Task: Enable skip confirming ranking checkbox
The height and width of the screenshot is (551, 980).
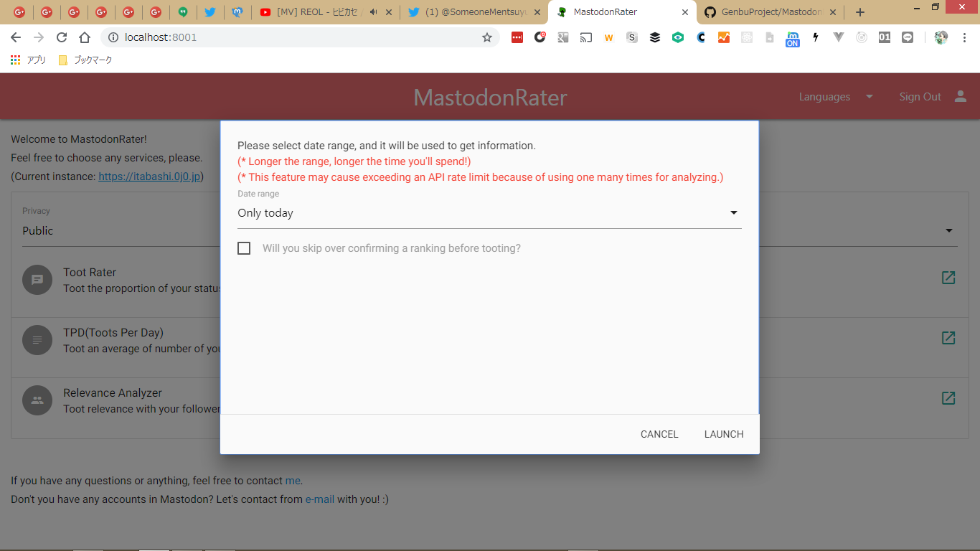Action: pos(244,248)
